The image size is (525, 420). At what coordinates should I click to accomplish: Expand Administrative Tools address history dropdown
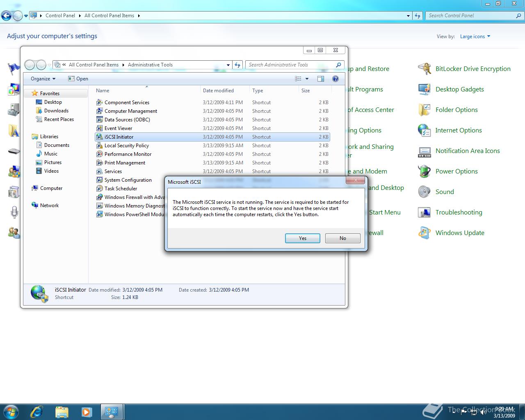tap(228, 65)
